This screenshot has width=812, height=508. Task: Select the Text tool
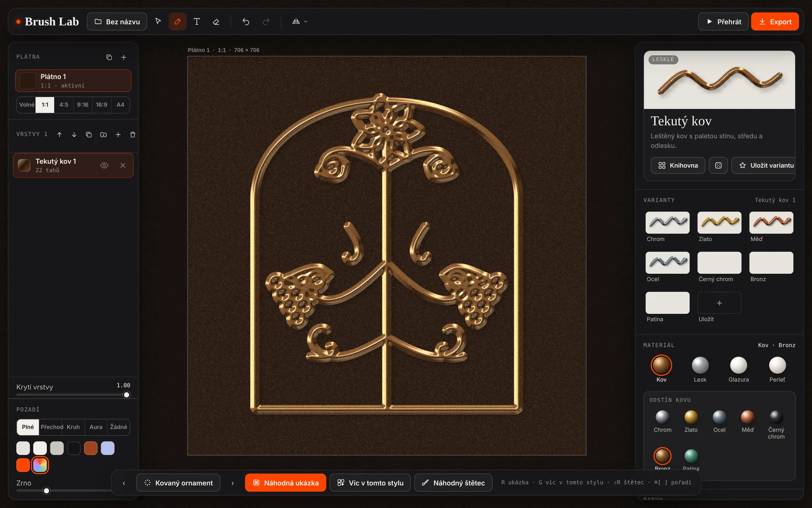[197, 22]
